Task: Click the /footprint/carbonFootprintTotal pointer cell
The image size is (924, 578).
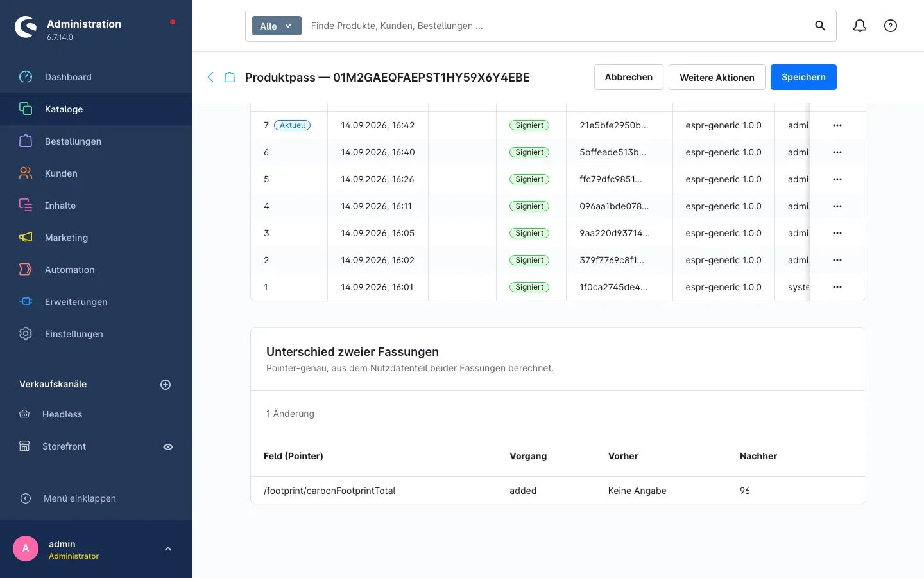Action: click(x=329, y=491)
